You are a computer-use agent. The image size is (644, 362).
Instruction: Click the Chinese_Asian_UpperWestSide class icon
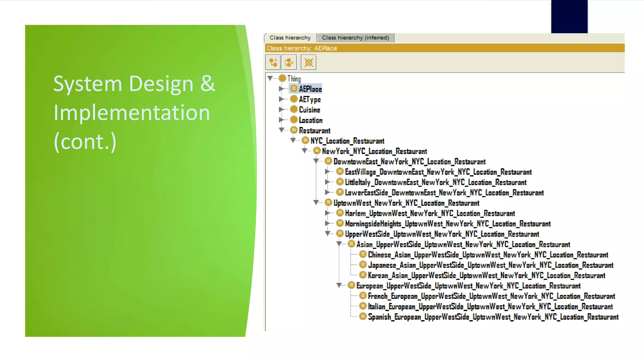pyautogui.click(x=363, y=254)
